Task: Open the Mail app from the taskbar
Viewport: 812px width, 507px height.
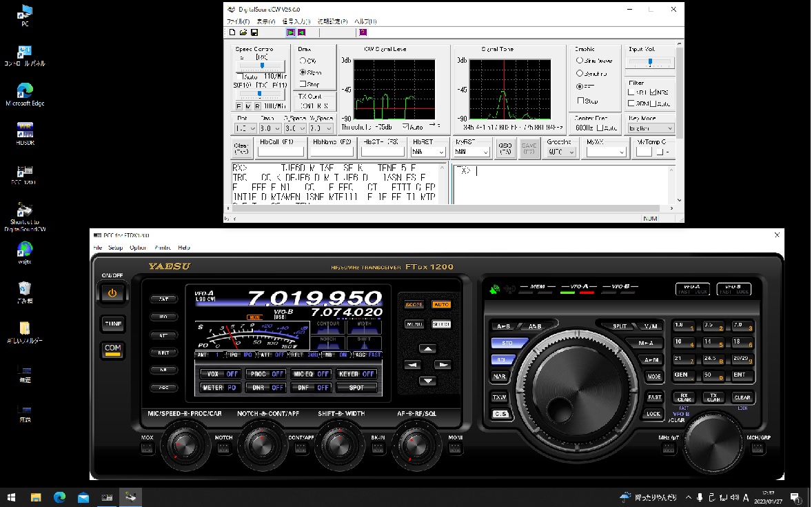Action: (x=83, y=497)
